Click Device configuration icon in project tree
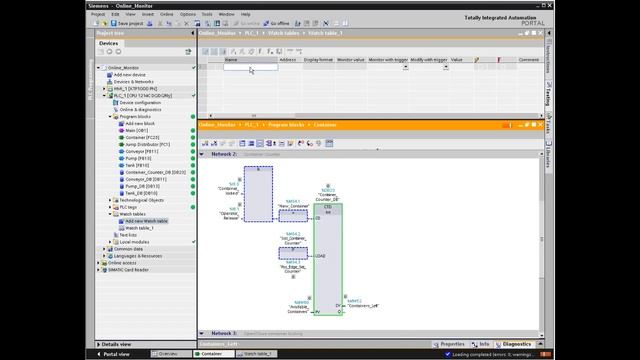This screenshot has width=640, height=360. (x=116, y=102)
